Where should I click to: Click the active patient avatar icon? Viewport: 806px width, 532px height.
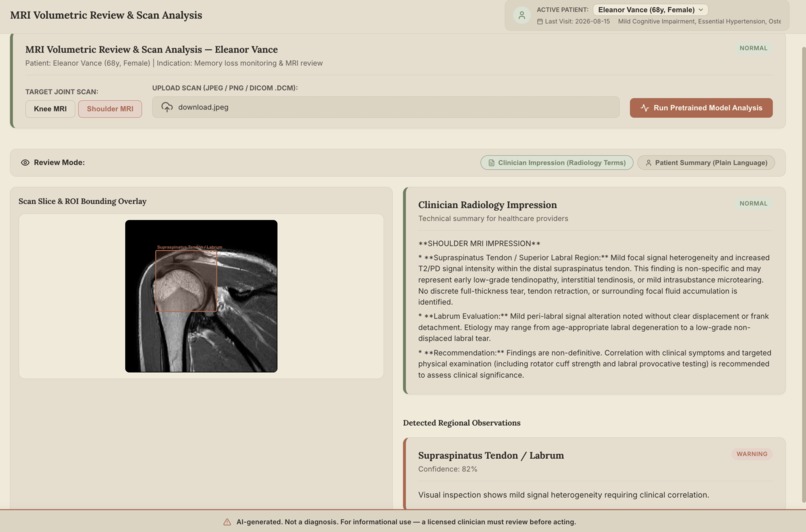[521, 15]
